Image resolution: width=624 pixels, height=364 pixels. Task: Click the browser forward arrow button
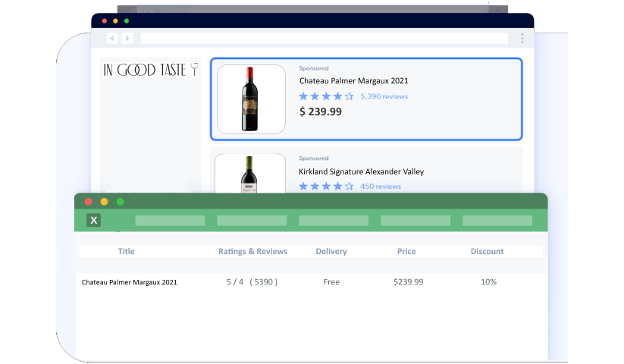tap(127, 38)
